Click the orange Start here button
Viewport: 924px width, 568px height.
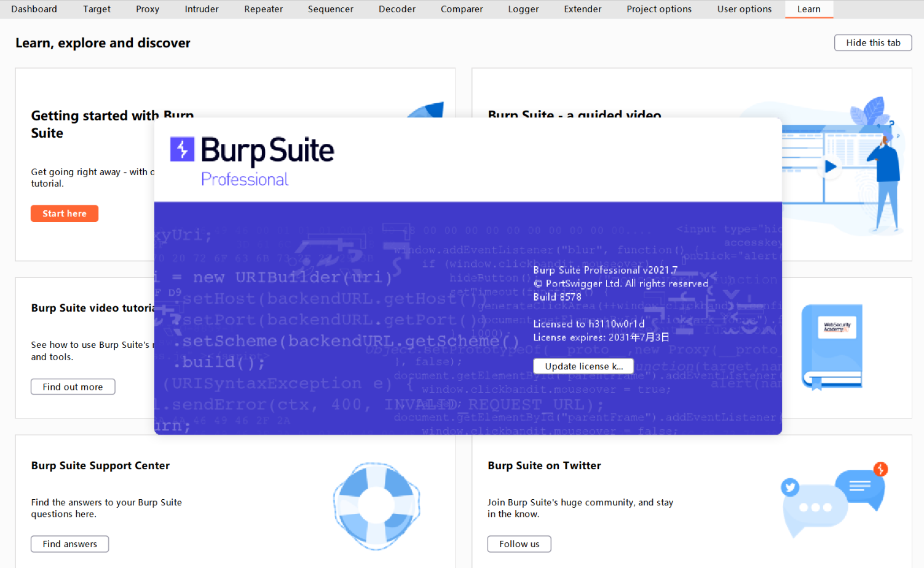(65, 213)
